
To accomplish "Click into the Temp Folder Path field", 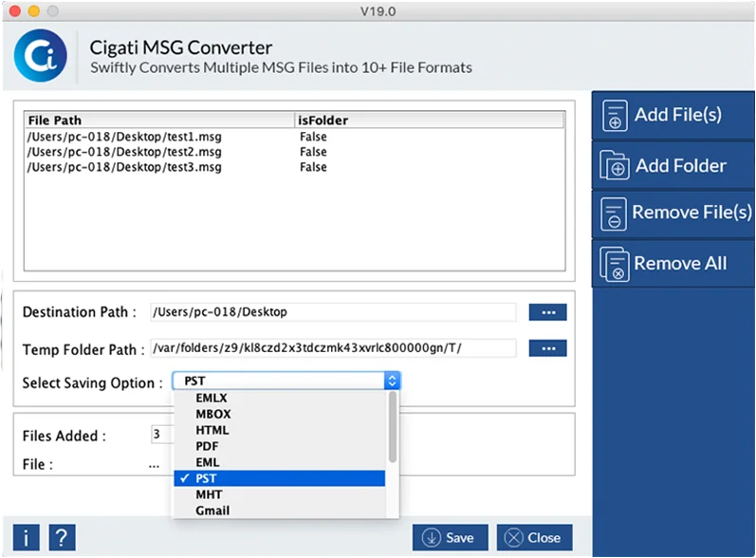I will tap(333, 348).
